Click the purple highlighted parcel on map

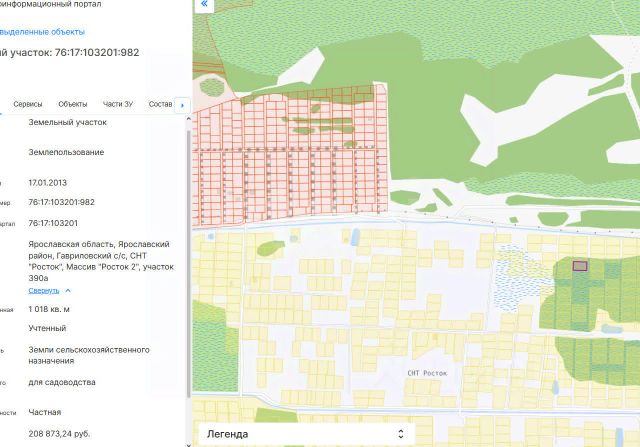coord(580,266)
